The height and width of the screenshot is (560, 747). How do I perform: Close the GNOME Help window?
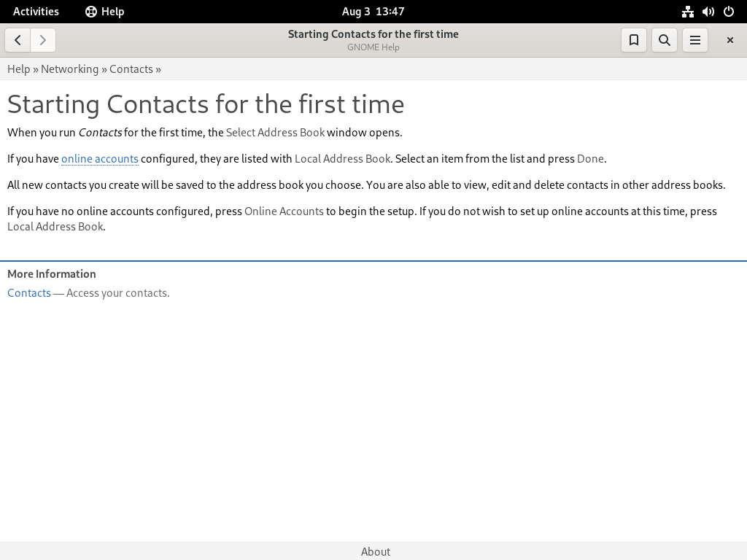click(729, 40)
